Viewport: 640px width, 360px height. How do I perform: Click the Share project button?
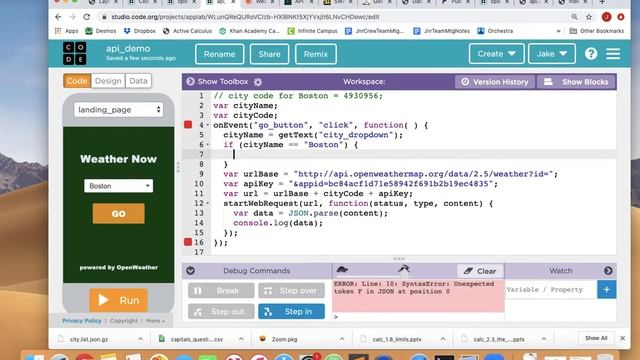coord(269,54)
